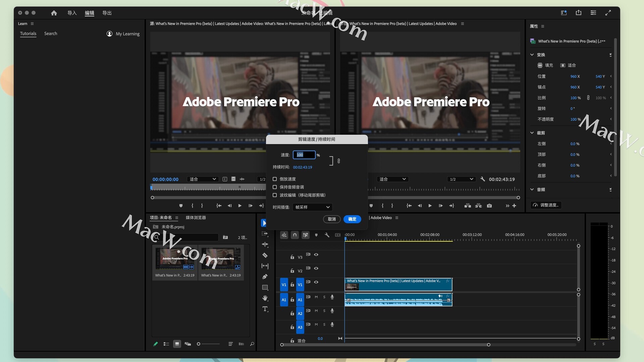Switch to the 媒体浏览器 tab

coord(196,218)
